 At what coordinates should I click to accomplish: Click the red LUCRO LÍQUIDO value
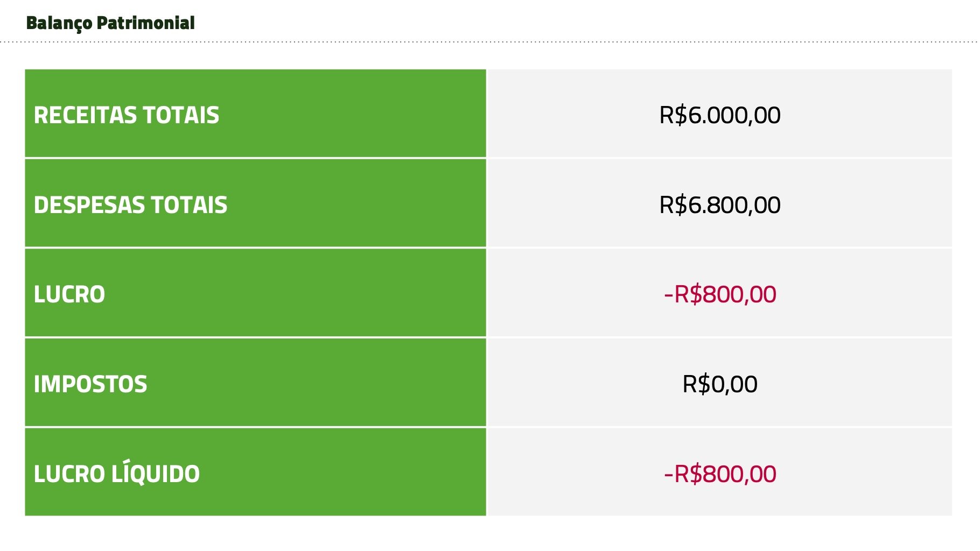[719, 474]
